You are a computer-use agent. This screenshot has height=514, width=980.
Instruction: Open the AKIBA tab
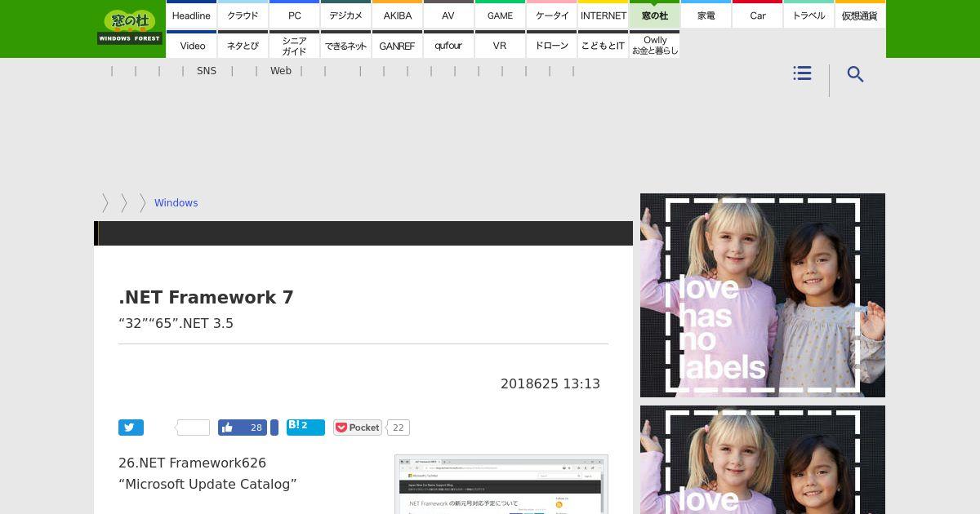pos(397,15)
